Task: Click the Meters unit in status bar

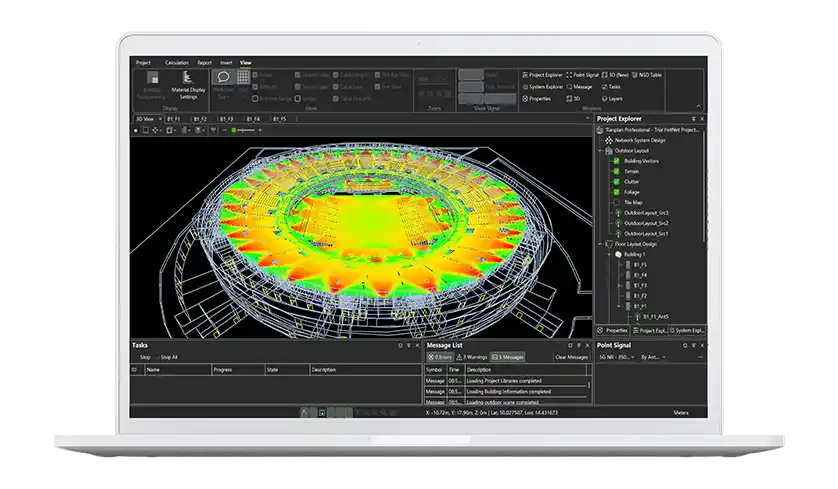Action: click(x=681, y=413)
